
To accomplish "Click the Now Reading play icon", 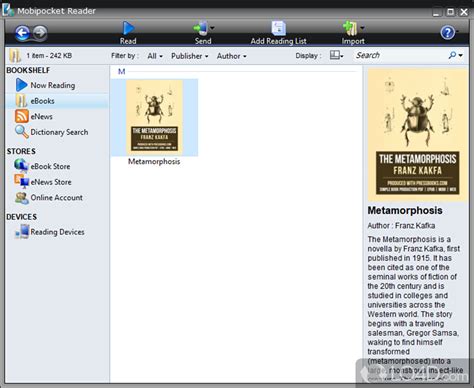I will (x=21, y=85).
